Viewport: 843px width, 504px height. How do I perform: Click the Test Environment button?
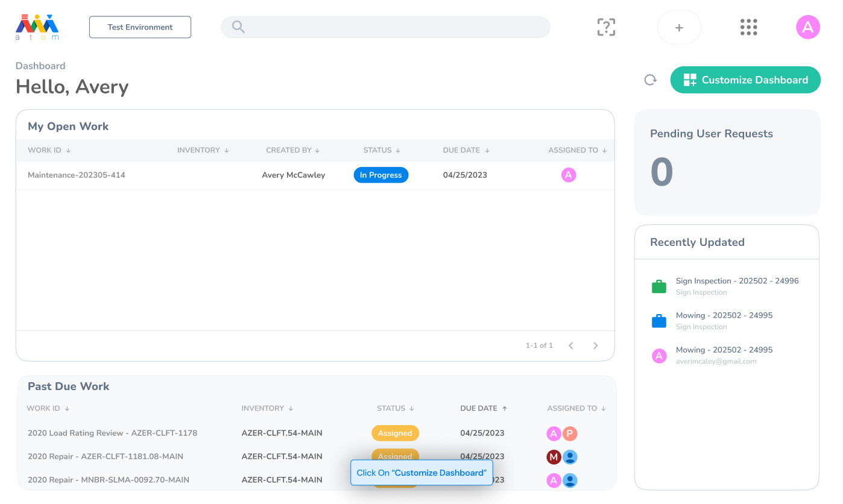click(140, 27)
